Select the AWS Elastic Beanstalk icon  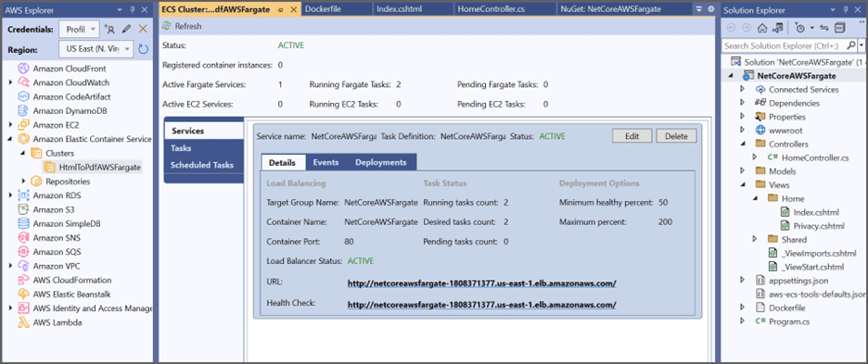coord(23,295)
